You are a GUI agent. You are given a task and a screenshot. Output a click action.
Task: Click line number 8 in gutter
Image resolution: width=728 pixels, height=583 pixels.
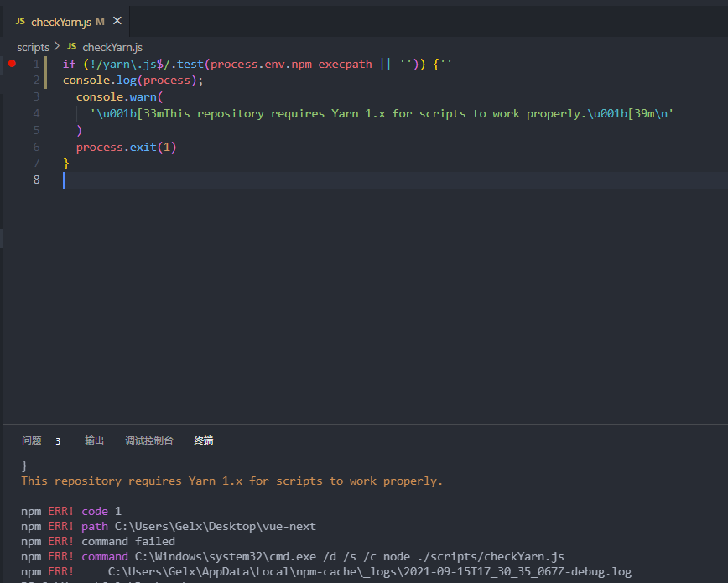coord(36,180)
